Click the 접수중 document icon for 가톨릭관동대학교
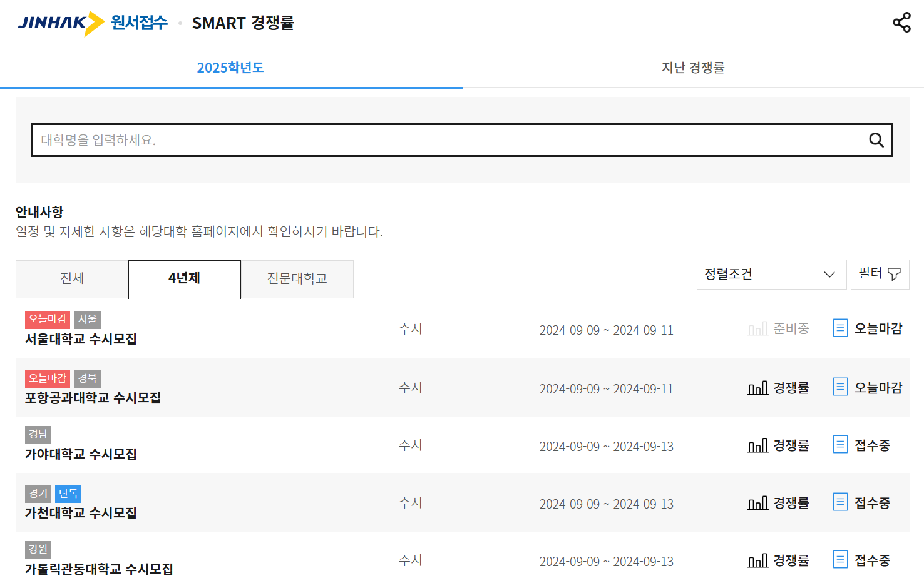This screenshot has height=588, width=924. point(840,560)
